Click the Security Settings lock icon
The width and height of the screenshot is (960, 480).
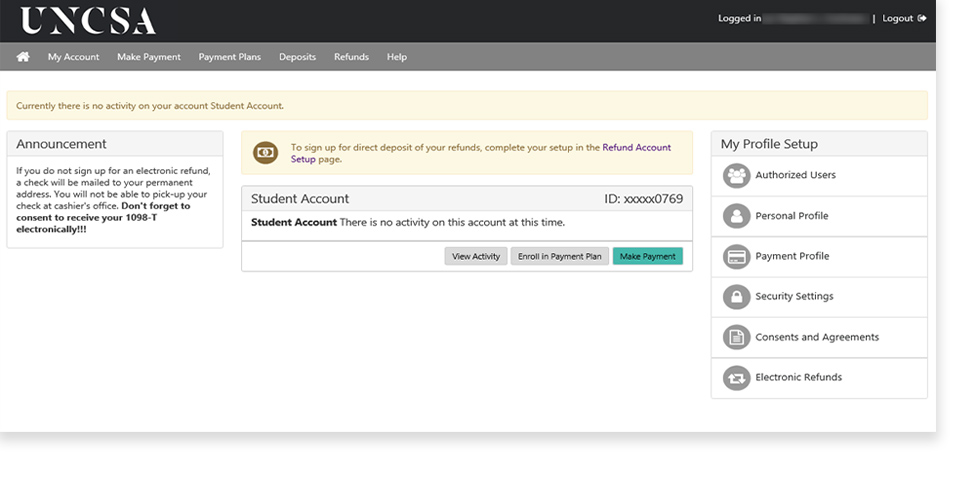(x=737, y=297)
